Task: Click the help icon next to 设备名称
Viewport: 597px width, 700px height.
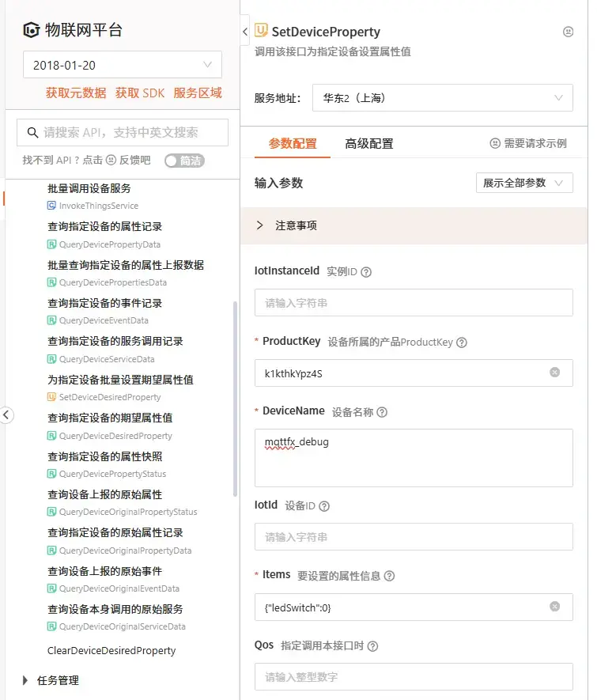Action: coord(382,412)
